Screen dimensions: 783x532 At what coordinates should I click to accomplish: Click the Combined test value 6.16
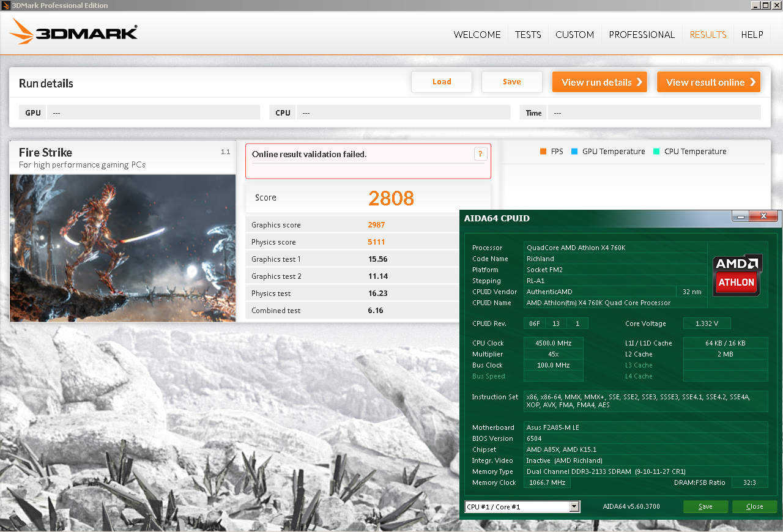tap(376, 311)
